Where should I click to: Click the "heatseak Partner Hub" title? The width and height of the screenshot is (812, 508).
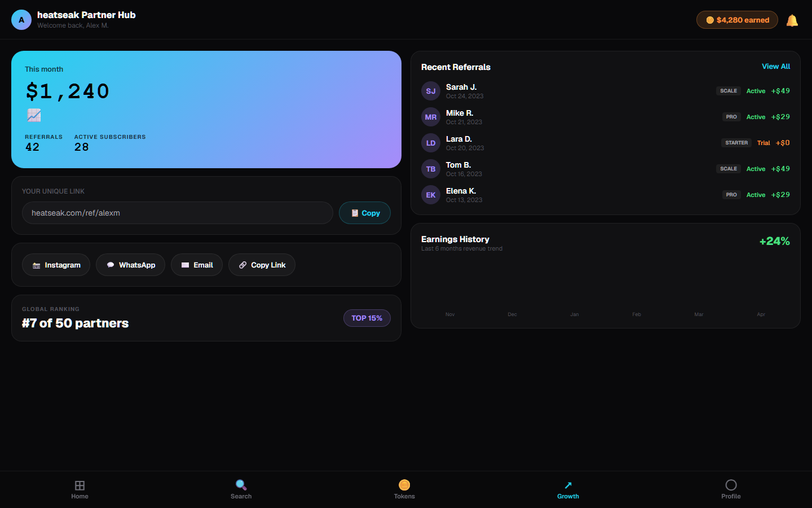coord(86,15)
